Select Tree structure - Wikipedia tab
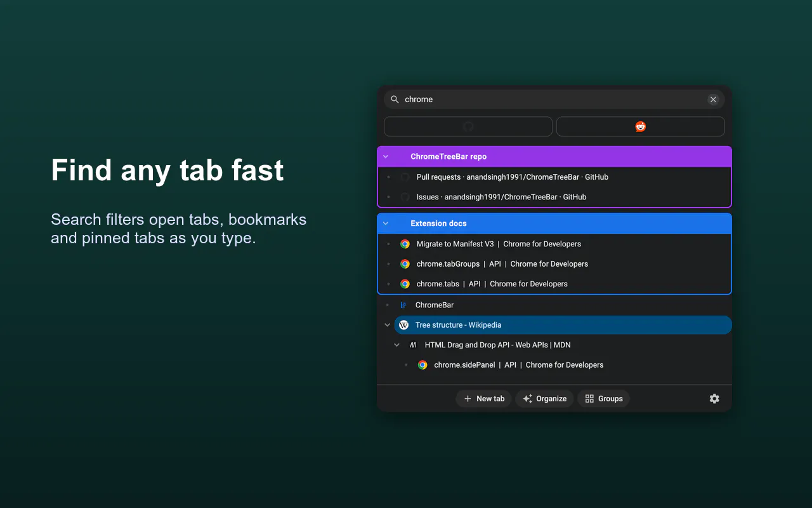Image resolution: width=812 pixels, height=508 pixels. click(563, 325)
